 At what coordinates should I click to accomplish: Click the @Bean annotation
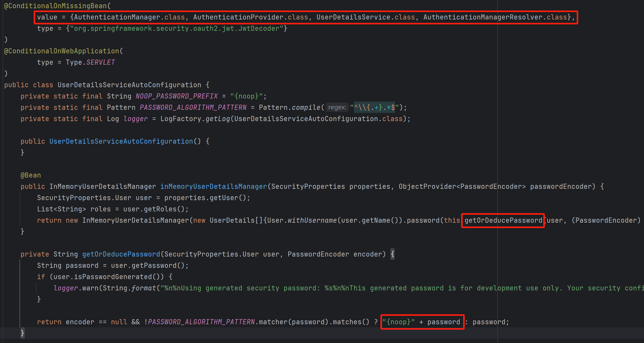[x=31, y=175]
